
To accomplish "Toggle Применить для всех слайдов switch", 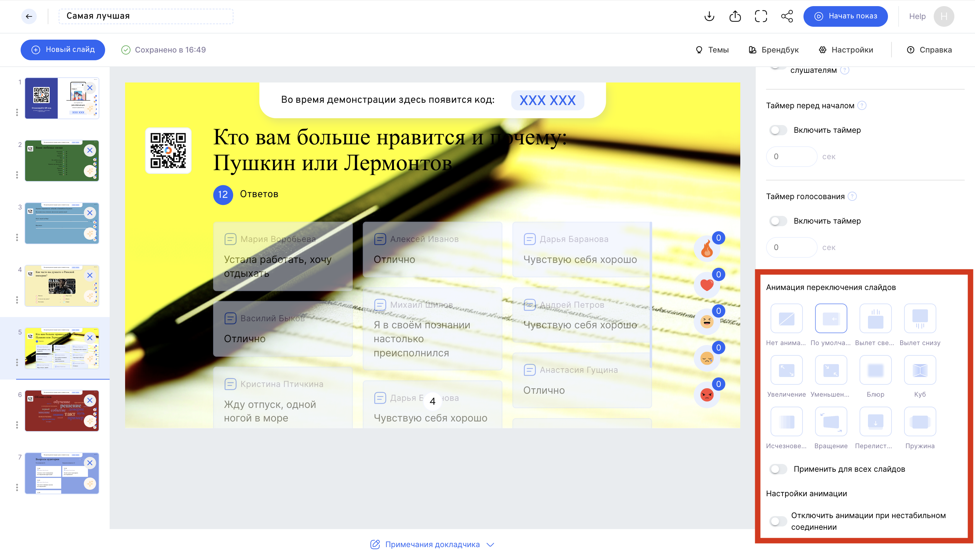I will coord(778,469).
